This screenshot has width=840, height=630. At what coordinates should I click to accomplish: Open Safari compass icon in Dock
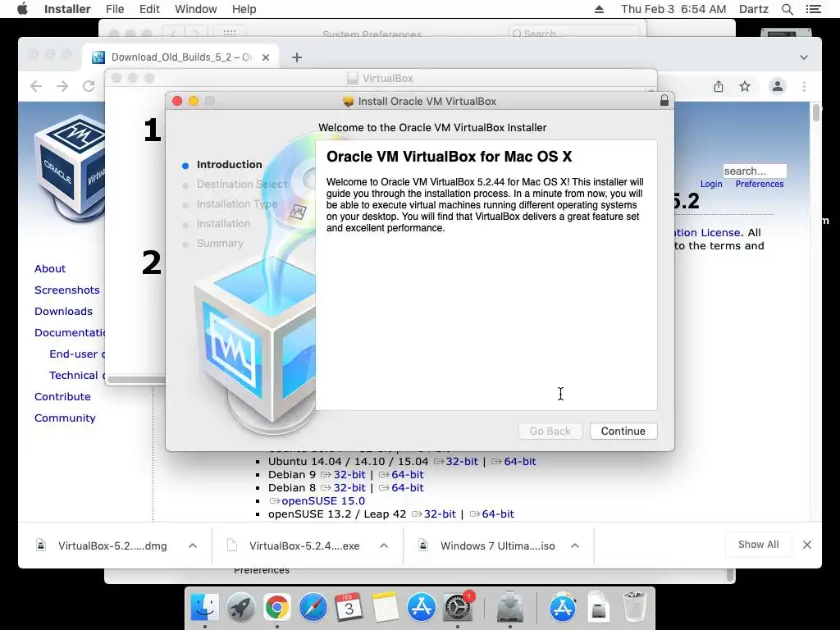click(x=313, y=608)
